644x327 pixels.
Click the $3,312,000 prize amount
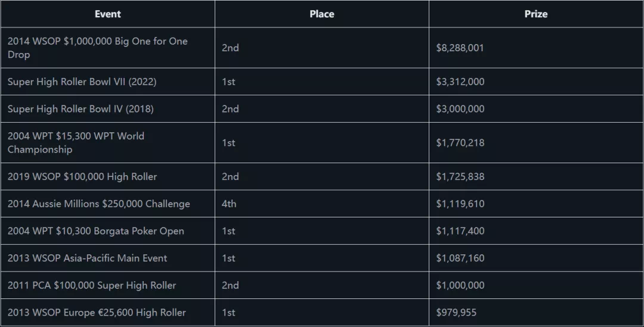[460, 82]
